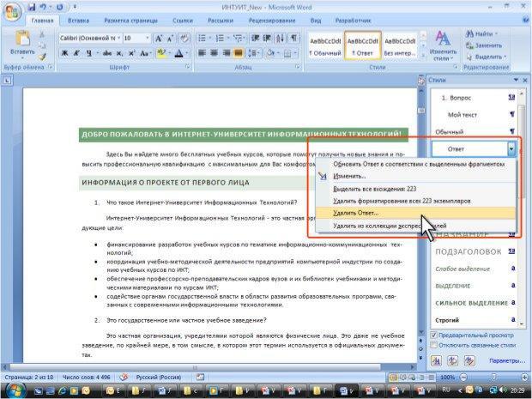Toggle strikethrough (abc) formatting
This screenshot has height=399, width=532.
(107, 53)
